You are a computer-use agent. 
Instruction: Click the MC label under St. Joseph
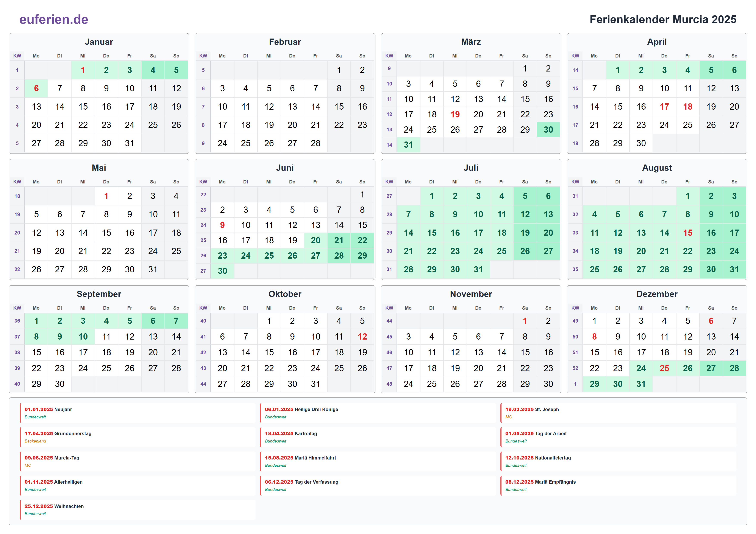(x=508, y=417)
